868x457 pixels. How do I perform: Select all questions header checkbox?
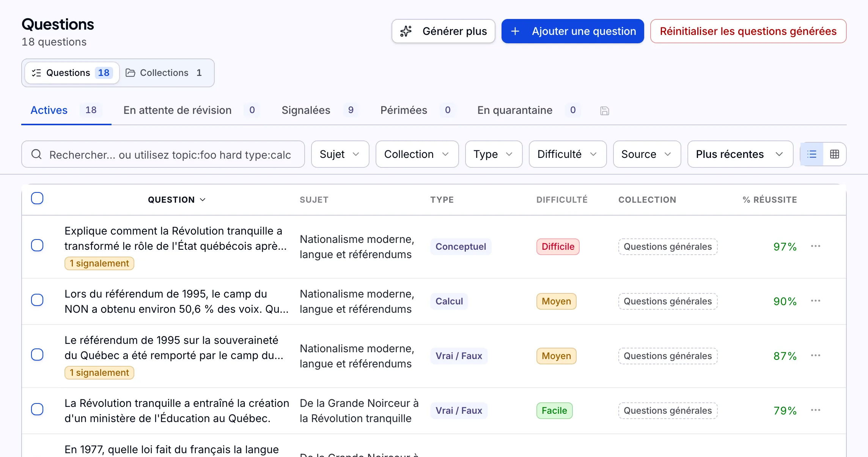tap(37, 198)
